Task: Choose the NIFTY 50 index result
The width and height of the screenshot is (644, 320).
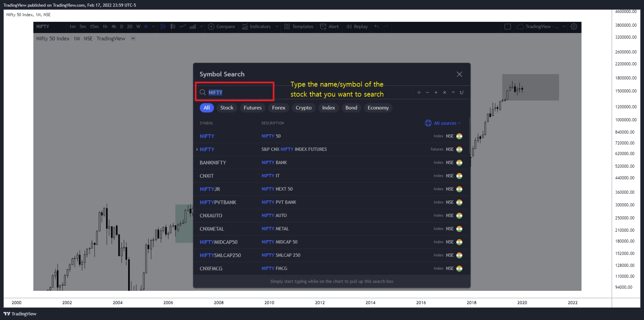Action: point(331,136)
